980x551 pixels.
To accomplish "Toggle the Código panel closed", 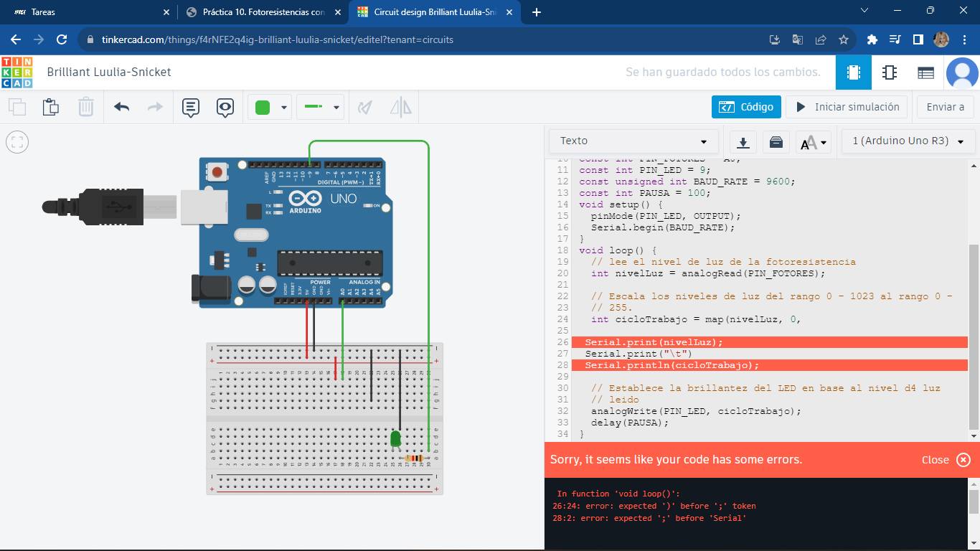I will [746, 107].
